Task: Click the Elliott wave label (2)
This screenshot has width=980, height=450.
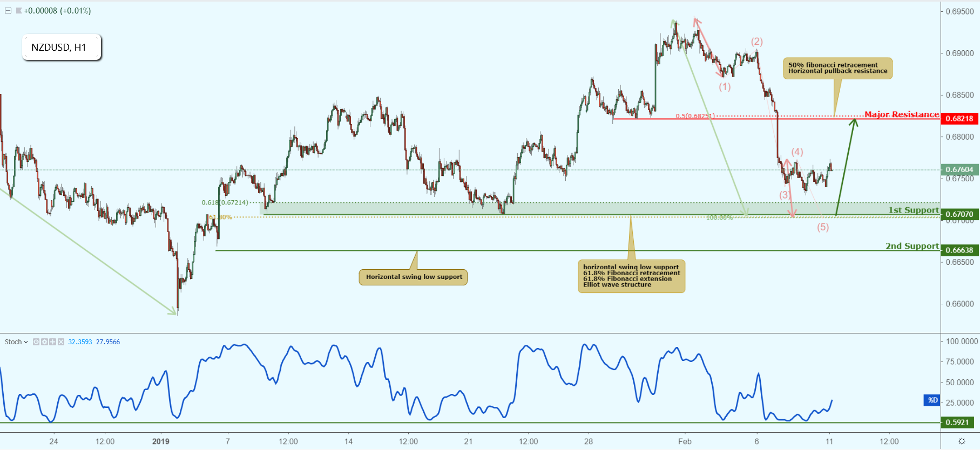Action: tap(757, 42)
